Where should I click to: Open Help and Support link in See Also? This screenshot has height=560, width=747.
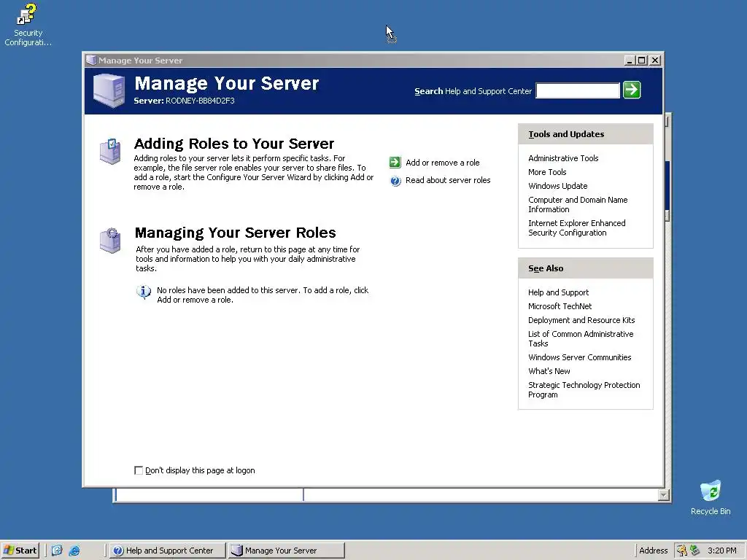[558, 292]
